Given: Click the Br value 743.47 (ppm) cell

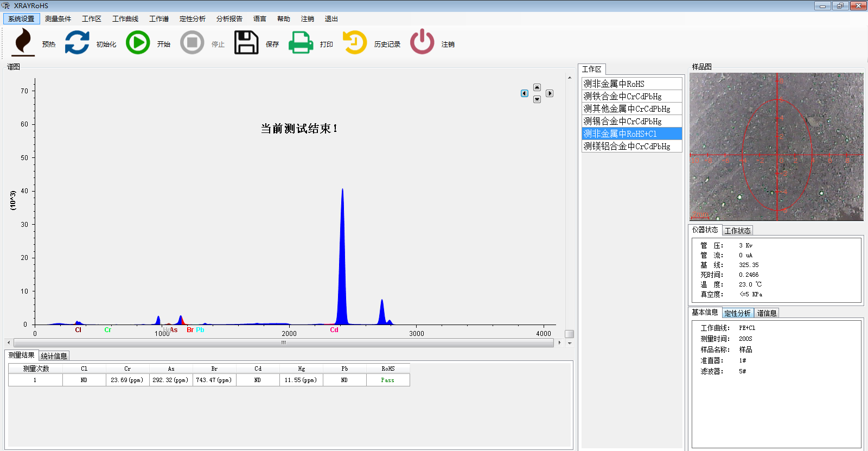Looking at the screenshot, I should pos(214,380).
